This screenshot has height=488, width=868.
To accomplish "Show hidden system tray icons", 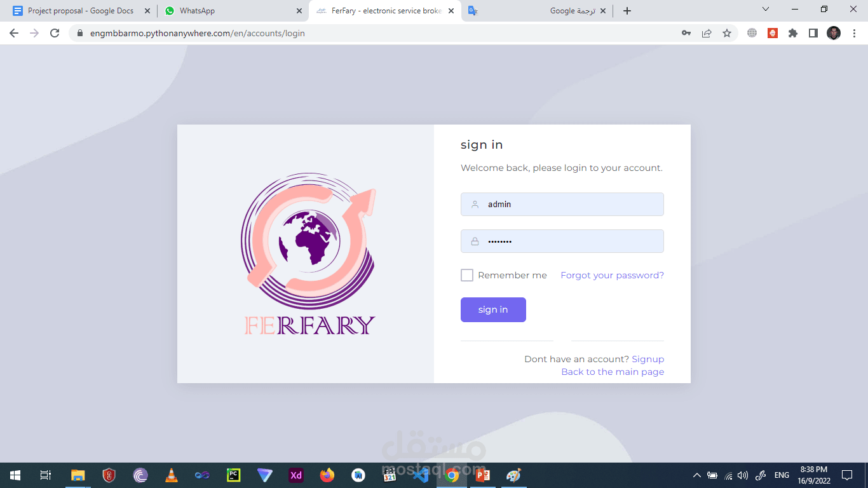I will 697,475.
